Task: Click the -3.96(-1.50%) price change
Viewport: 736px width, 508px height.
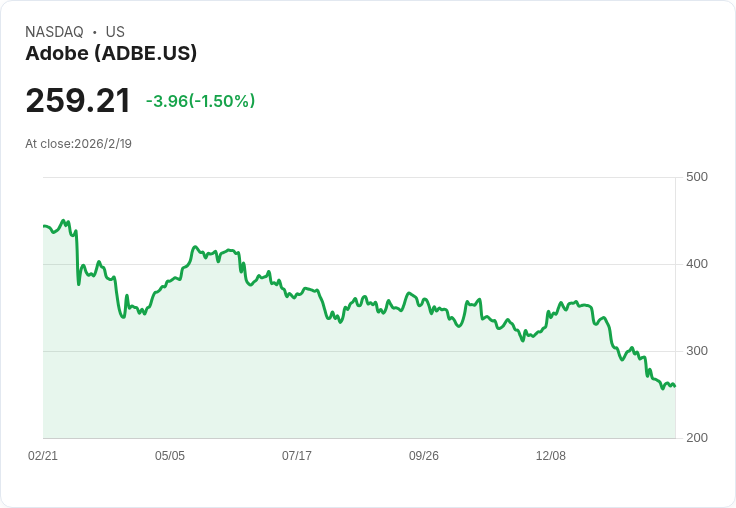Action: (200, 101)
